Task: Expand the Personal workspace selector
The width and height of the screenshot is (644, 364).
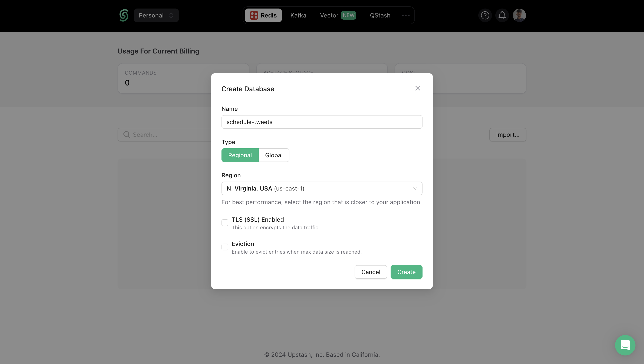Action: (x=156, y=15)
